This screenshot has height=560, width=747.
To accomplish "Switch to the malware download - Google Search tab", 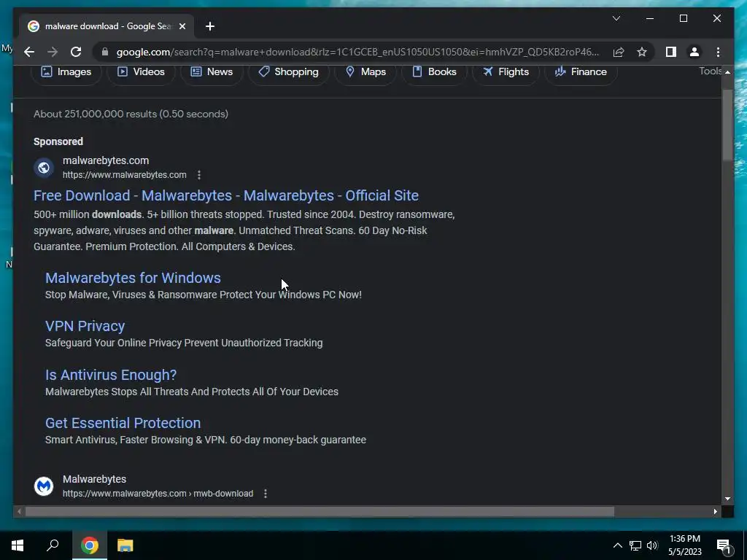I will click(107, 26).
